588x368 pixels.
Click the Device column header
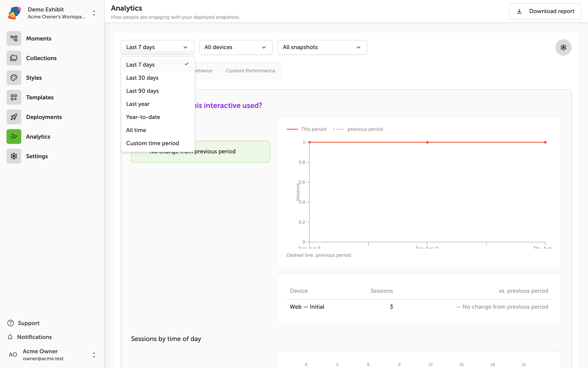(299, 291)
